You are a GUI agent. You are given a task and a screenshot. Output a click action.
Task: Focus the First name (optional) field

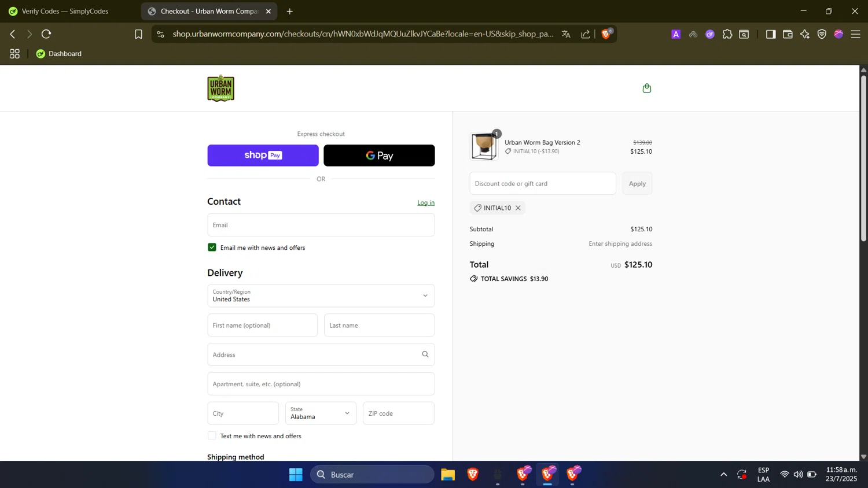[263, 326]
